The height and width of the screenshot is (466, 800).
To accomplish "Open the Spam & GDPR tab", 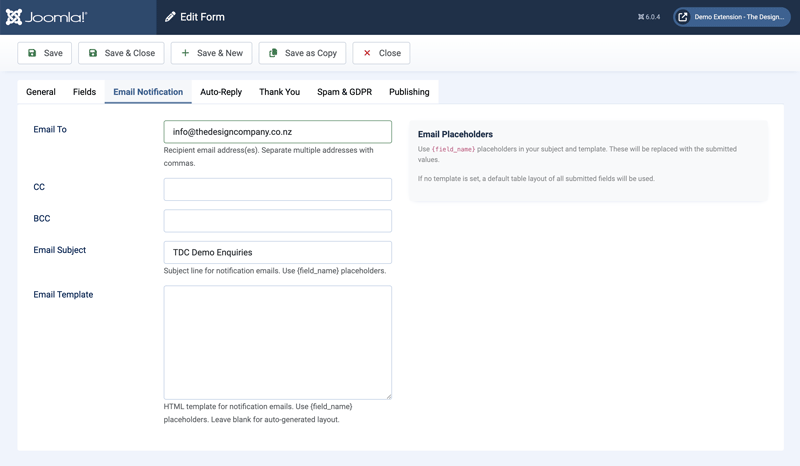I will click(x=344, y=92).
